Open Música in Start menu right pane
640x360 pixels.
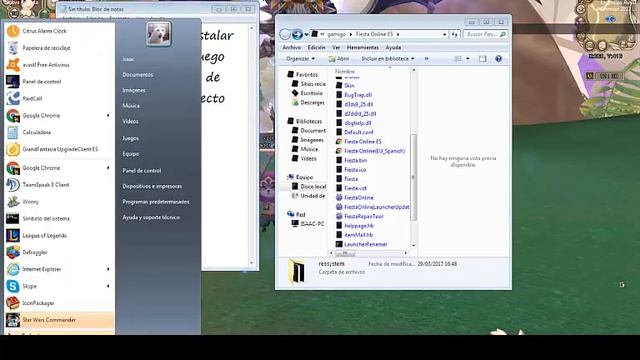pyautogui.click(x=131, y=106)
